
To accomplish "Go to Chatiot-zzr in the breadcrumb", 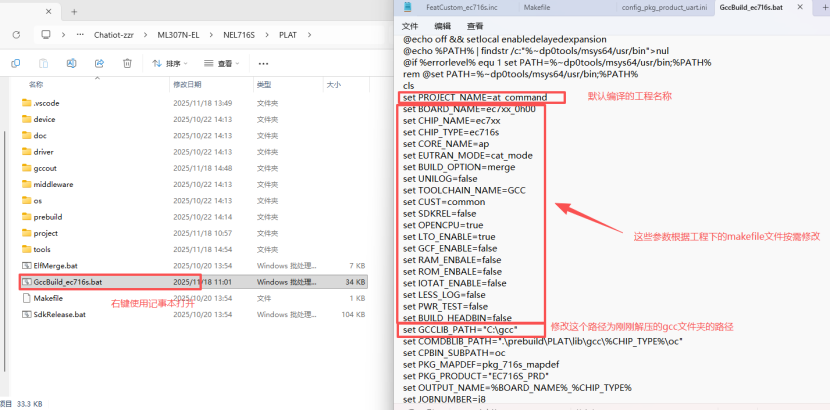I will pos(114,35).
